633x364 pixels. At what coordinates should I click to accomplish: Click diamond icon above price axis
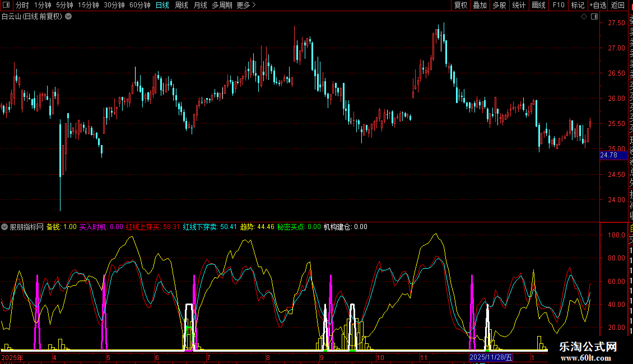584,17
